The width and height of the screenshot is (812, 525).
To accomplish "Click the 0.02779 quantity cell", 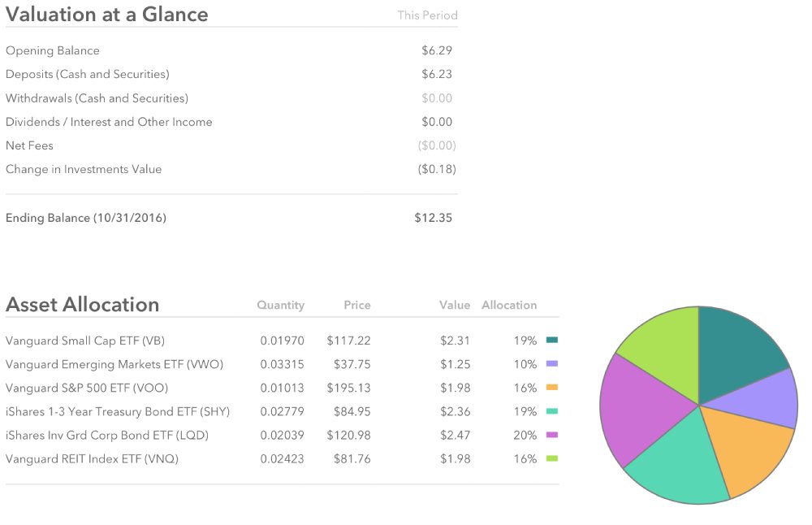I will point(282,412).
